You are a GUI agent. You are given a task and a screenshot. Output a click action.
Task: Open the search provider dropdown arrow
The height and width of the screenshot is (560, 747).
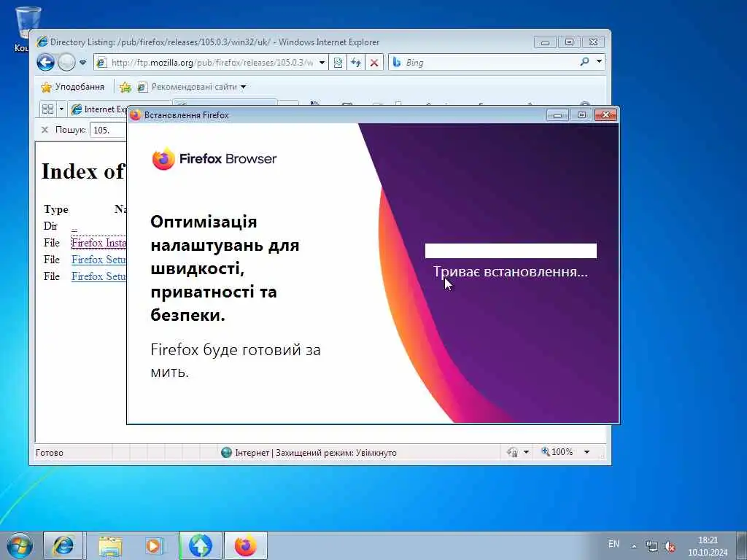click(x=600, y=61)
